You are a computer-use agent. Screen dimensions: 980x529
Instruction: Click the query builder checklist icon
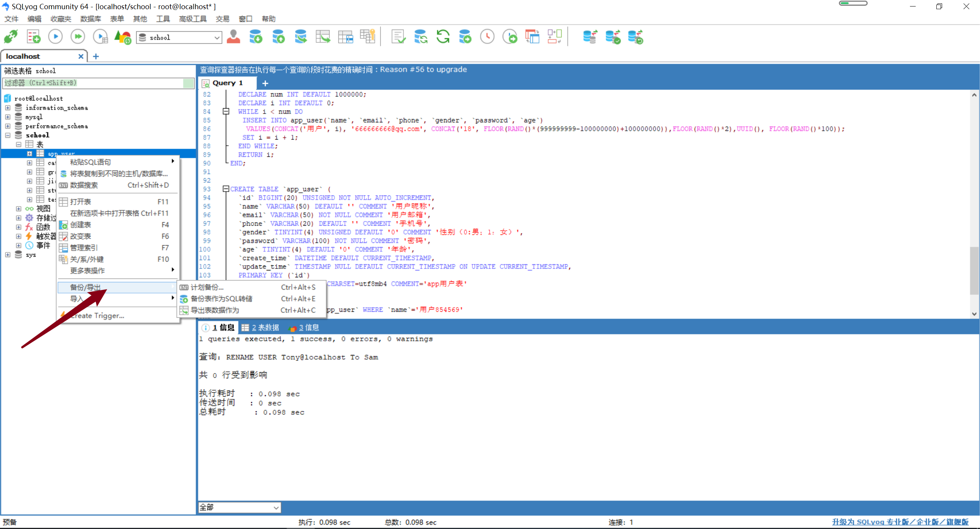[398, 37]
